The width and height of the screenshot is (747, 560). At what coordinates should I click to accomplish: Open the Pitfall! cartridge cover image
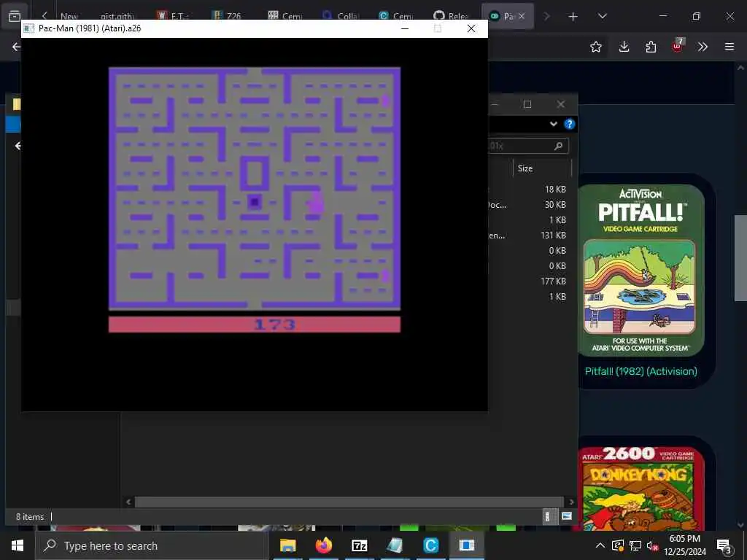pos(640,270)
